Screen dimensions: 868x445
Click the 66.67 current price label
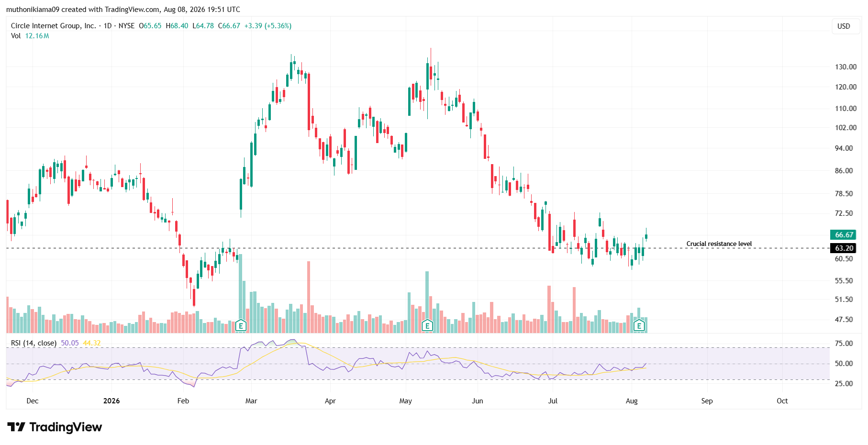pyautogui.click(x=844, y=234)
